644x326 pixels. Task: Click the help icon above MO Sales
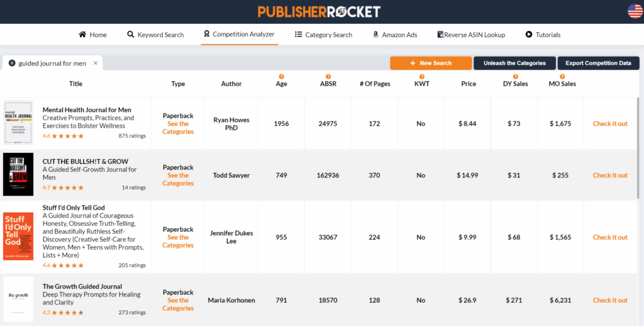coord(562,76)
